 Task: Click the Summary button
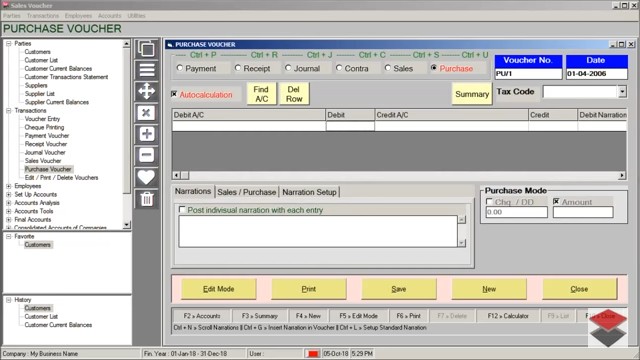(472, 94)
